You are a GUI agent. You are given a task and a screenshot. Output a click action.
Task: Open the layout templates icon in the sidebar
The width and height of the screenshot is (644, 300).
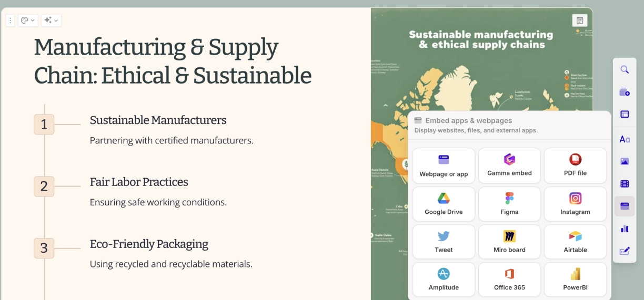click(x=625, y=114)
